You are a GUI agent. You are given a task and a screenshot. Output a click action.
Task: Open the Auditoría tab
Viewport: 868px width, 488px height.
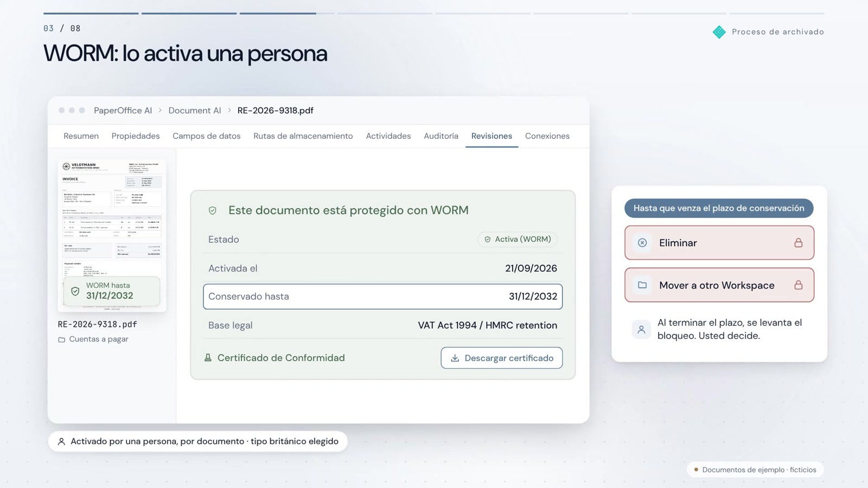click(x=441, y=136)
